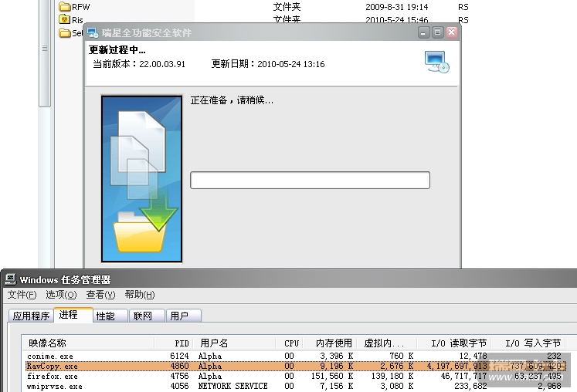Select the firefox.exe process row

tap(296, 376)
